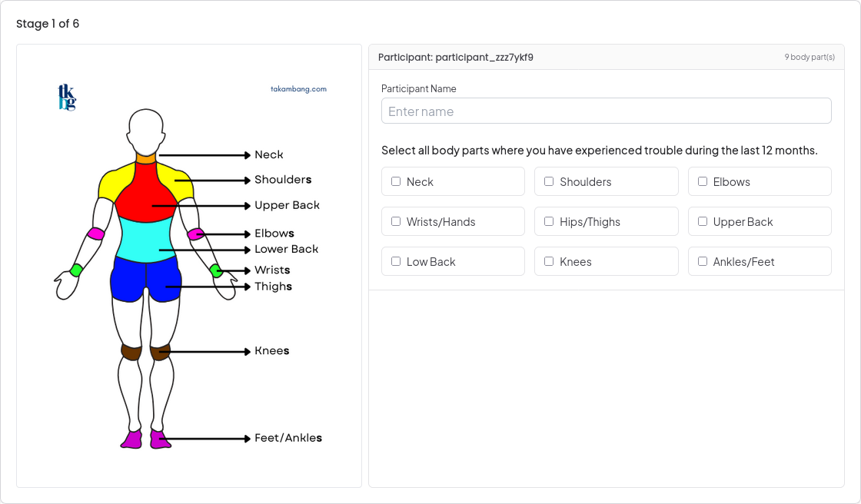Click the blue thighs area on figure
861x504 pixels.
pos(145,280)
